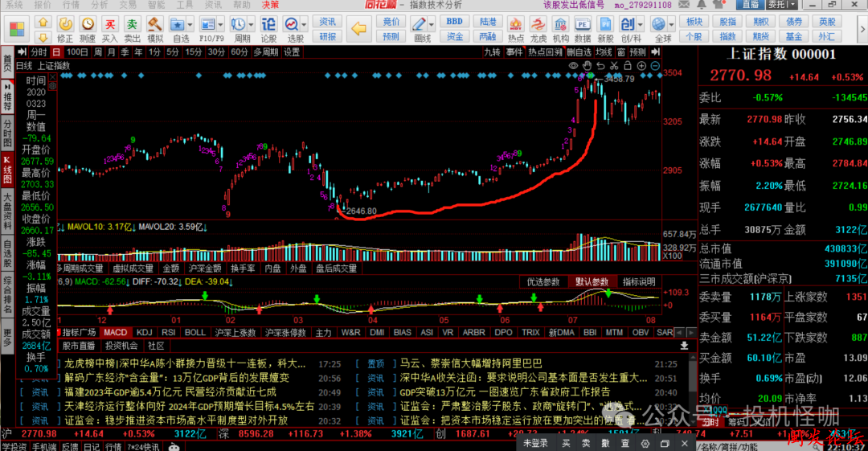Screen dimensions: 868x451
Task: Select the KDJ indicator tab
Action: [x=144, y=333]
